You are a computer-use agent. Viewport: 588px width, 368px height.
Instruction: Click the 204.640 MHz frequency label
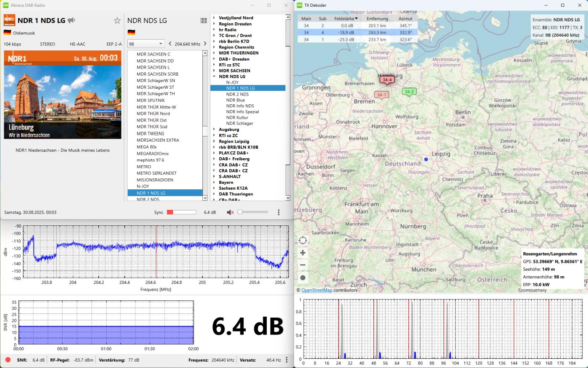(187, 44)
